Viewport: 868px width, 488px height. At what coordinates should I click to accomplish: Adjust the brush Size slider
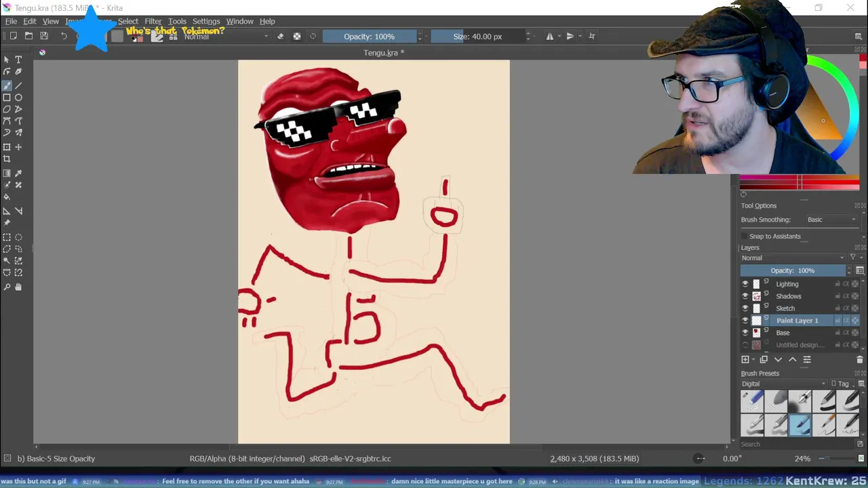click(x=477, y=36)
